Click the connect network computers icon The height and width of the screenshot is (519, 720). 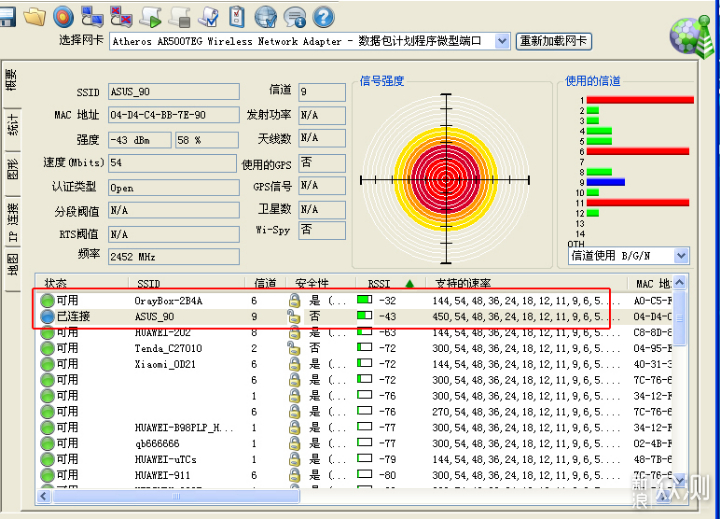pyautogui.click(x=92, y=17)
